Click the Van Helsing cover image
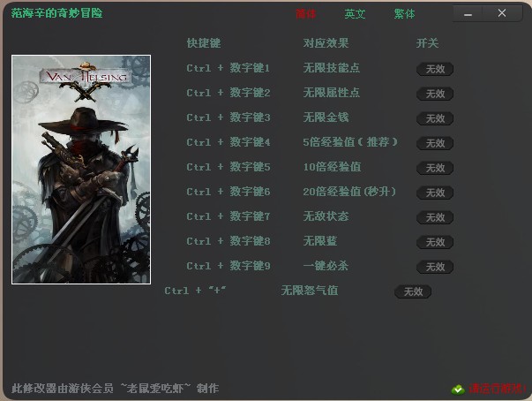 81,170
